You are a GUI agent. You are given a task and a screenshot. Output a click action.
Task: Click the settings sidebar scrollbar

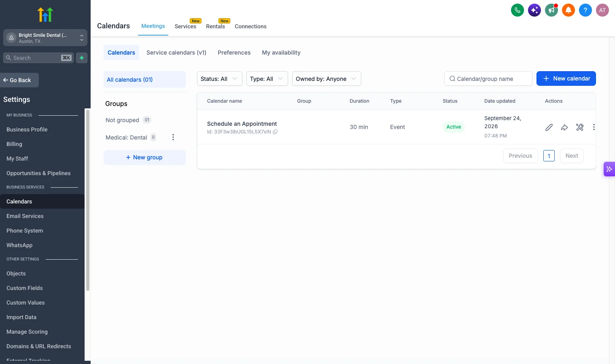(87, 200)
